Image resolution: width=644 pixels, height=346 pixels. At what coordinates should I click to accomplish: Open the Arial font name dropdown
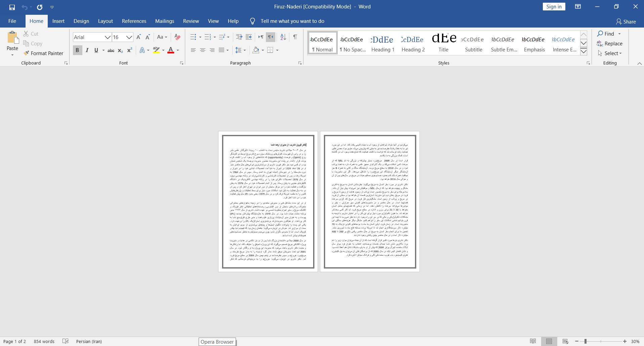108,37
